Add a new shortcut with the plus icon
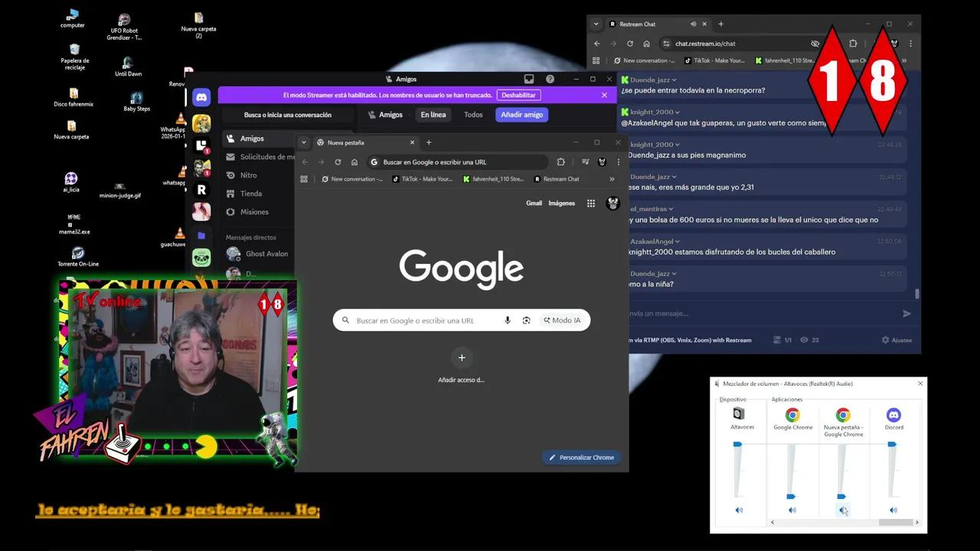 [462, 357]
